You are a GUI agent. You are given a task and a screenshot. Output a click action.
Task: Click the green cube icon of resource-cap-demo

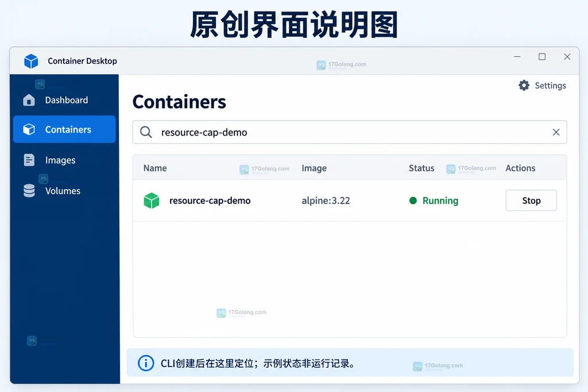(152, 200)
